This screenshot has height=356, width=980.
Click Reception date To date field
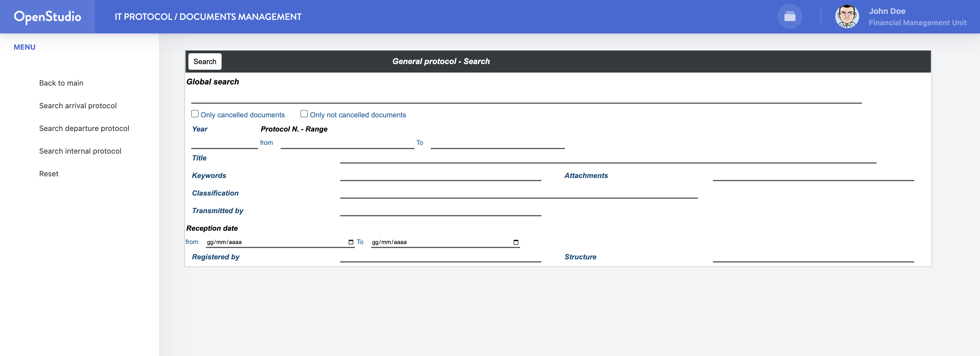[445, 242]
